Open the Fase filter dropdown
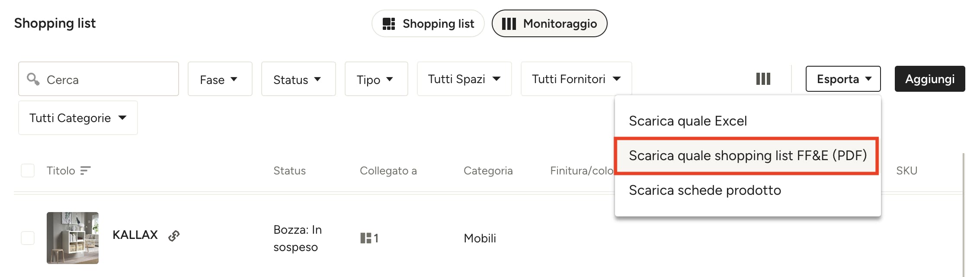The width and height of the screenshot is (980, 277). pyautogui.click(x=220, y=79)
